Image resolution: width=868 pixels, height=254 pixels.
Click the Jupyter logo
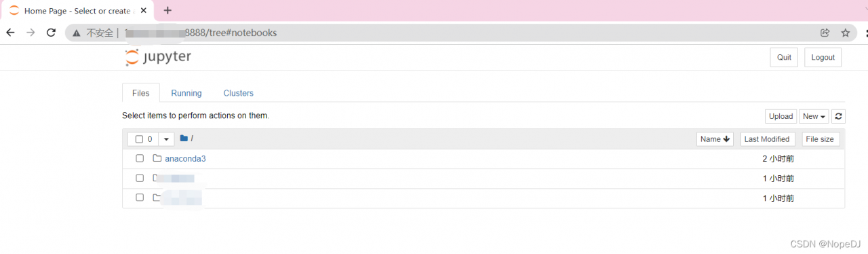158,57
